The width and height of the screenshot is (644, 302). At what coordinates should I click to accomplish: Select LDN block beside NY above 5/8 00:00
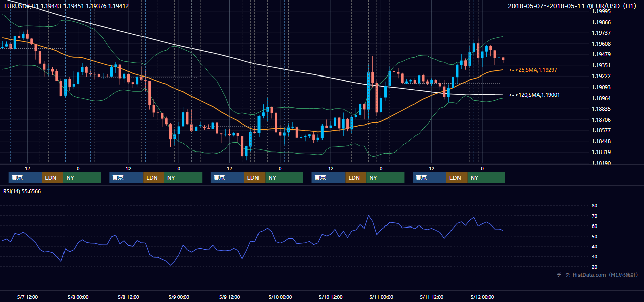point(53,178)
